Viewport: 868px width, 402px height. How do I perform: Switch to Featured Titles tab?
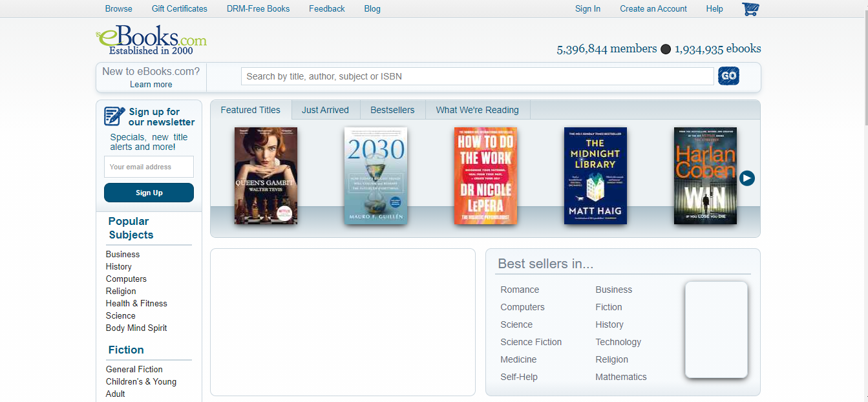point(251,110)
